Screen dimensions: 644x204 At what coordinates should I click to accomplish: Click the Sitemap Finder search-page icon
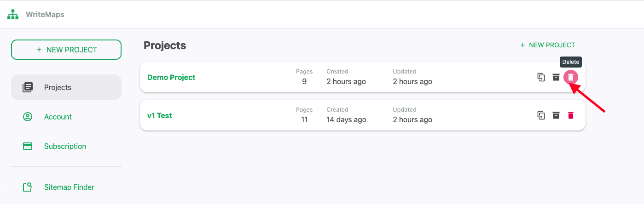pos(28,187)
